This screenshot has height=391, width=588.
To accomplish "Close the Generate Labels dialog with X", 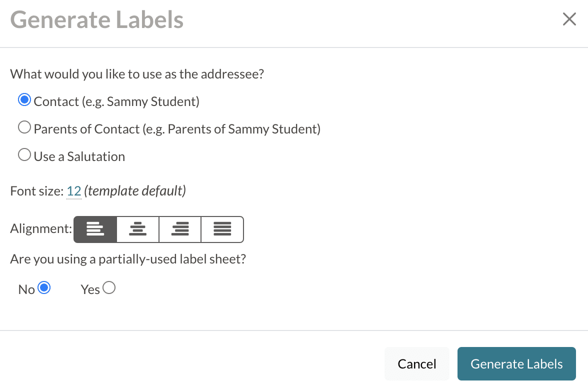I will [569, 19].
